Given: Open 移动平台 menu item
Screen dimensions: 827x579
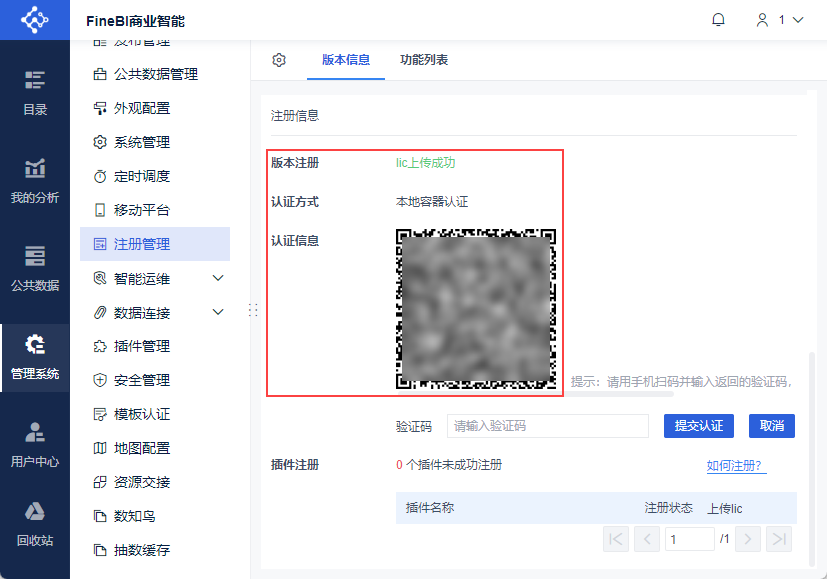Looking at the screenshot, I should [x=155, y=210].
